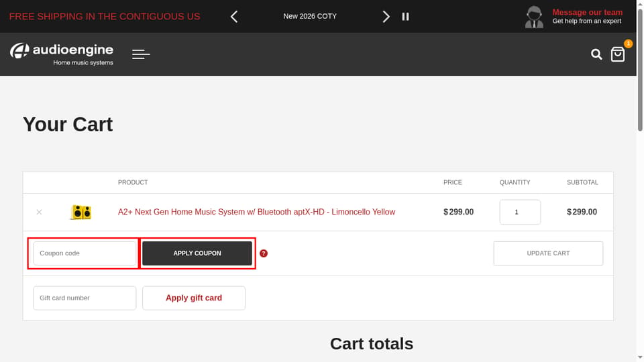The image size is (644, 362).
Task: Open the yellow A2+ speaker thumbnail
Action: click(81, 213)
